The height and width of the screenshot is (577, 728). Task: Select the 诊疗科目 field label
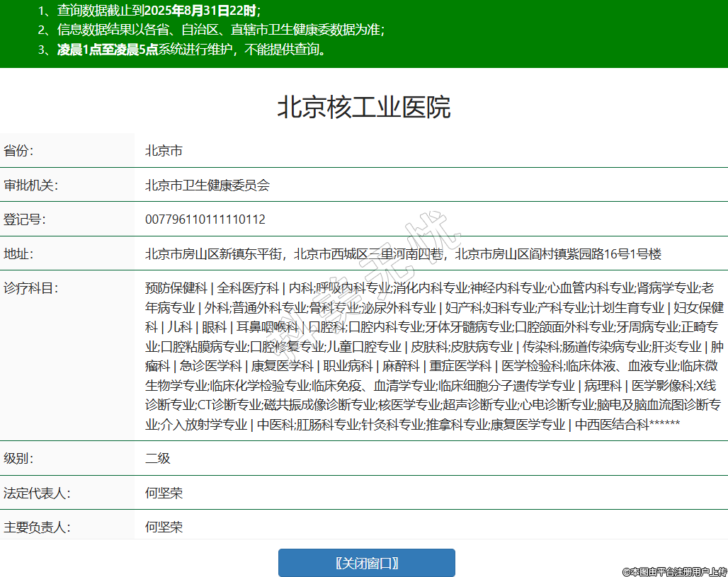click(30, 287)
